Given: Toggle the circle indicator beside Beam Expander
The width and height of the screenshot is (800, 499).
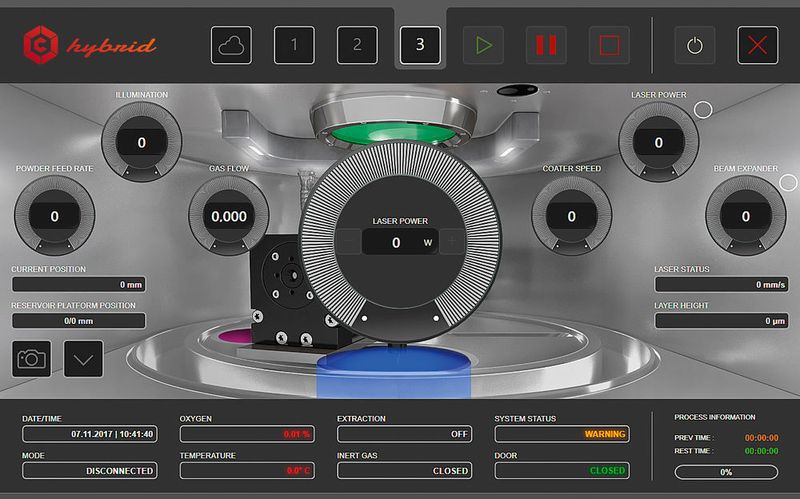Looking at the screenshot, I should point(788,183).
